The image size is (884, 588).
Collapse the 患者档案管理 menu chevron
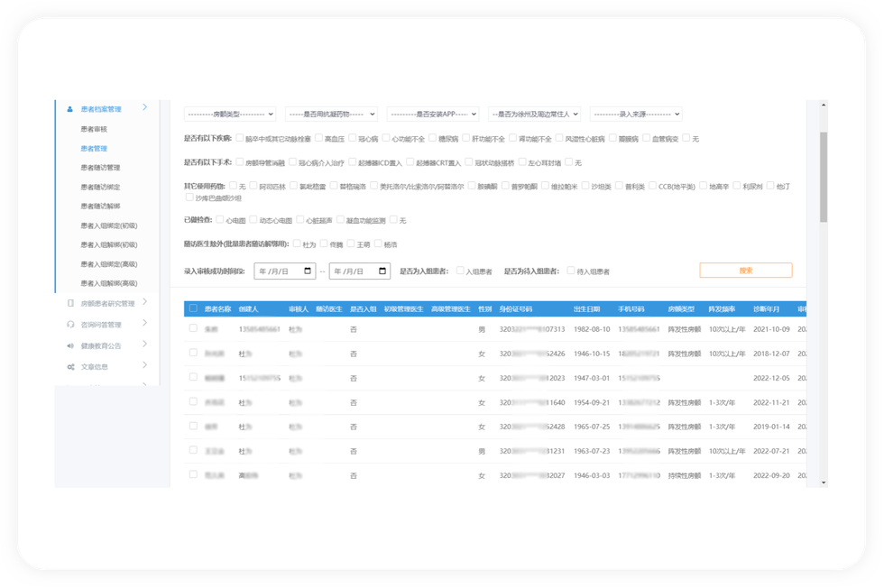pyautogui.click(x=145, y=107)
